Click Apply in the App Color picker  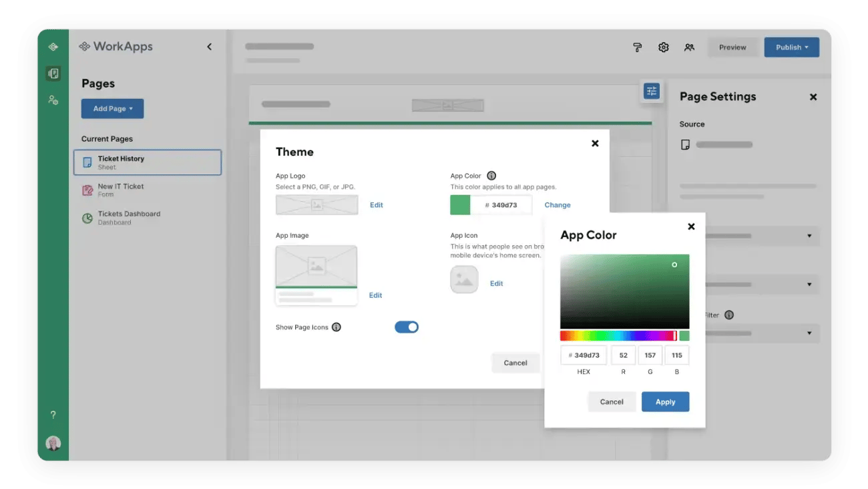(x=665, y=402)
